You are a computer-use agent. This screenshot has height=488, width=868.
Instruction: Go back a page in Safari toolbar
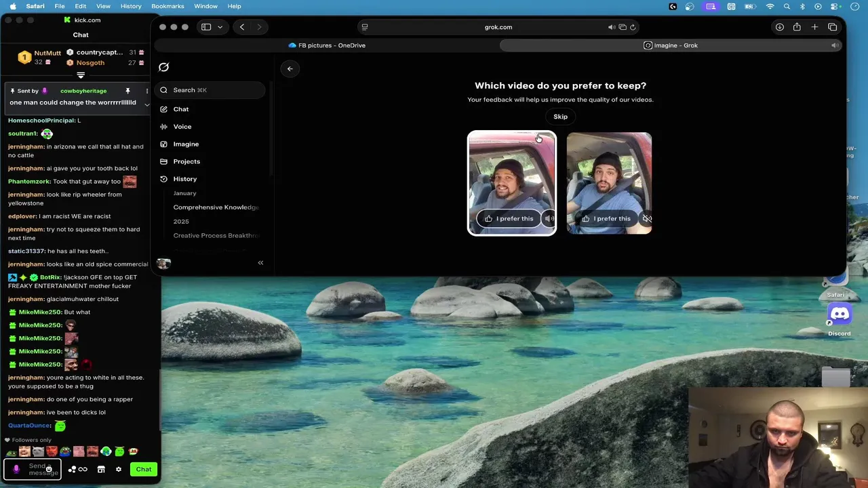click(x=242, y=27)
